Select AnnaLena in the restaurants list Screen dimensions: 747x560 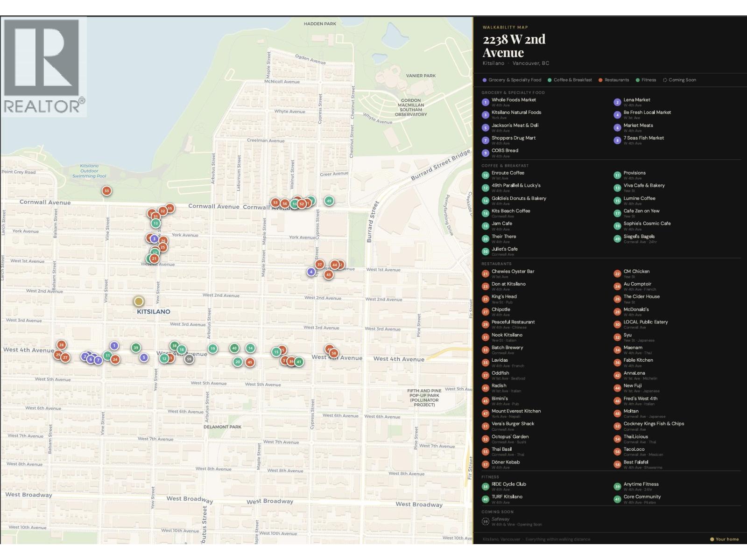tap(634, 373)
